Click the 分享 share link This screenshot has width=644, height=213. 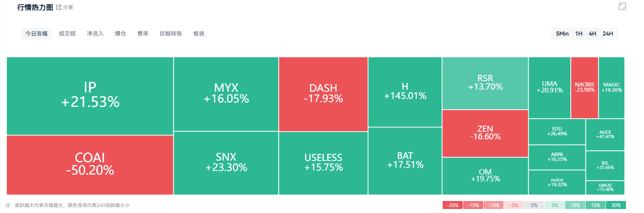pos(68,7)
